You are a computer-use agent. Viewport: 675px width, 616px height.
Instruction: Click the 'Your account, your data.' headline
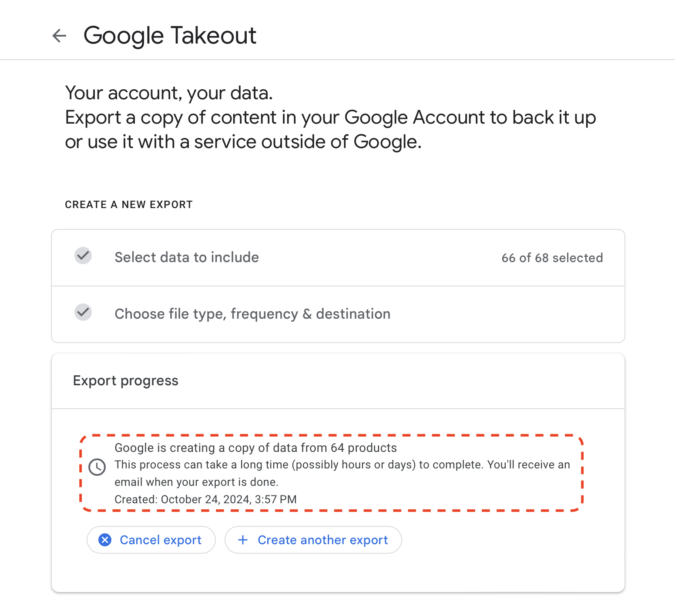click(x=169, y=93)
